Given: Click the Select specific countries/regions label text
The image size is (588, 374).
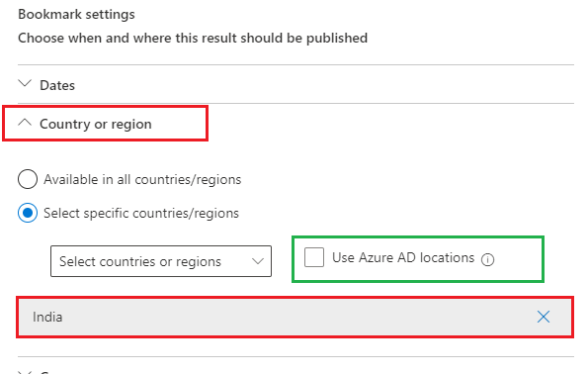Looking at the screenshot, I should [141, 214].
